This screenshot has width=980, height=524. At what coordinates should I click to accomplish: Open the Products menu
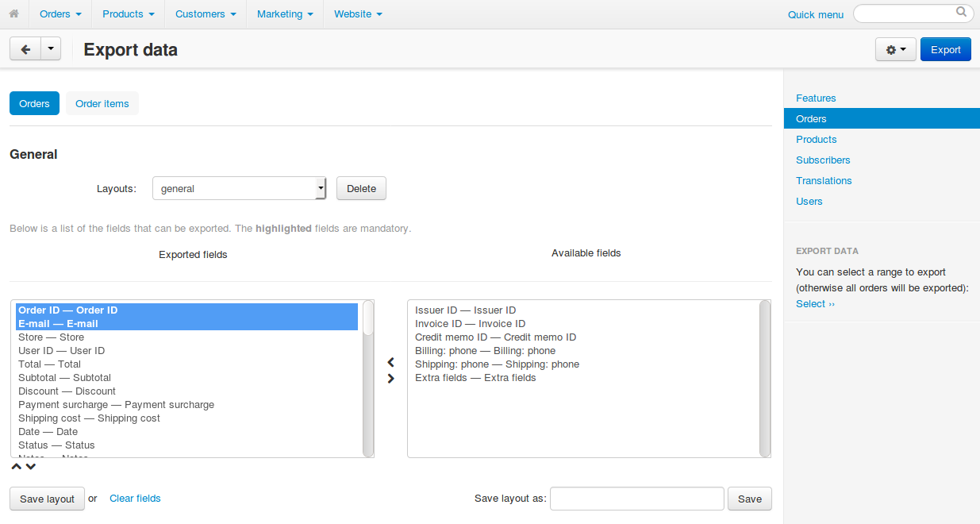click(129, 14)
